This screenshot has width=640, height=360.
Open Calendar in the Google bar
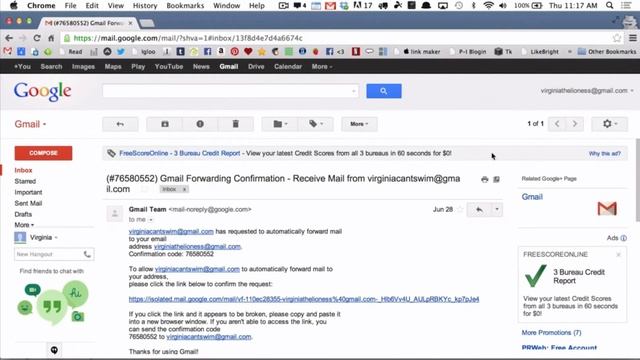(x=288, y=67)
